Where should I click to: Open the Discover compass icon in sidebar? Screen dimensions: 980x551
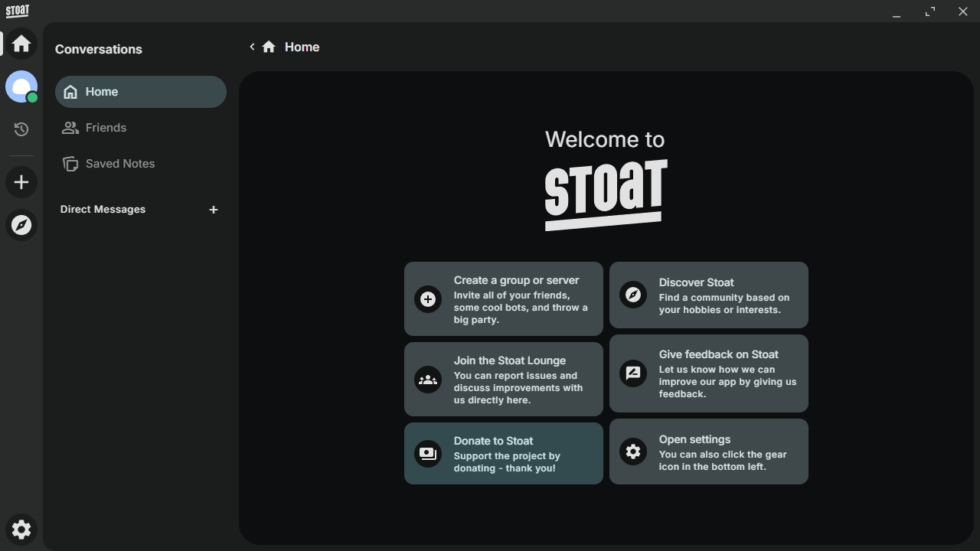tap(21, 225)
